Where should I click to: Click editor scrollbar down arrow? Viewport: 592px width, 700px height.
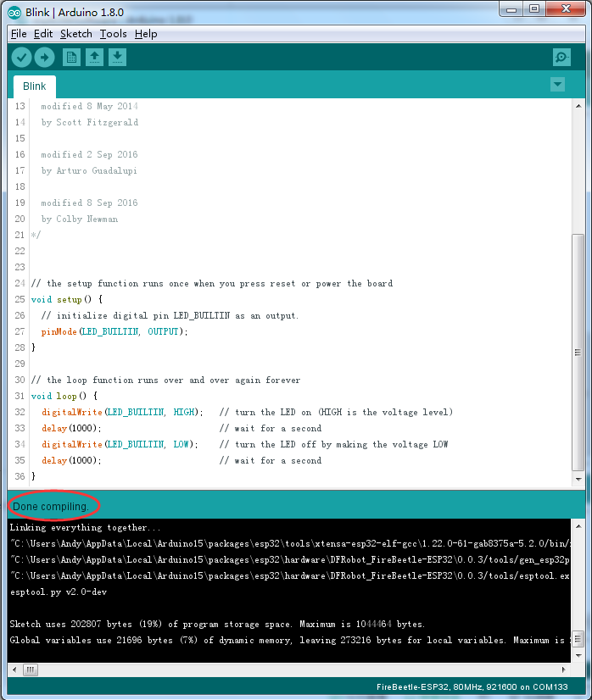click(x=578, y=479)
